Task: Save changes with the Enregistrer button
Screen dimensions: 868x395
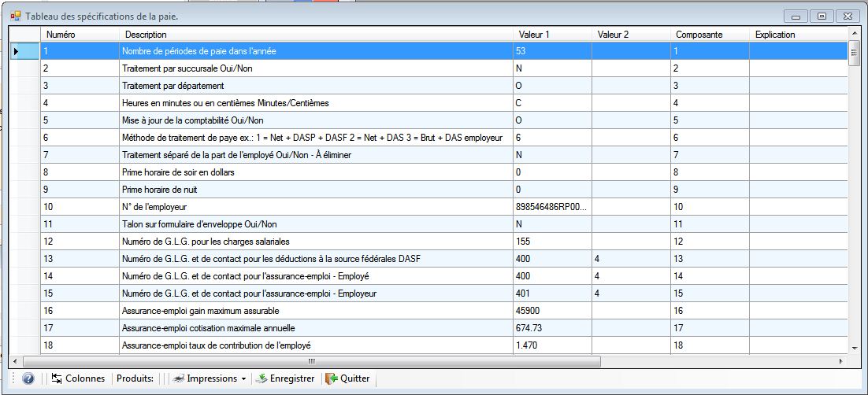Action: (x=284, y=378)
